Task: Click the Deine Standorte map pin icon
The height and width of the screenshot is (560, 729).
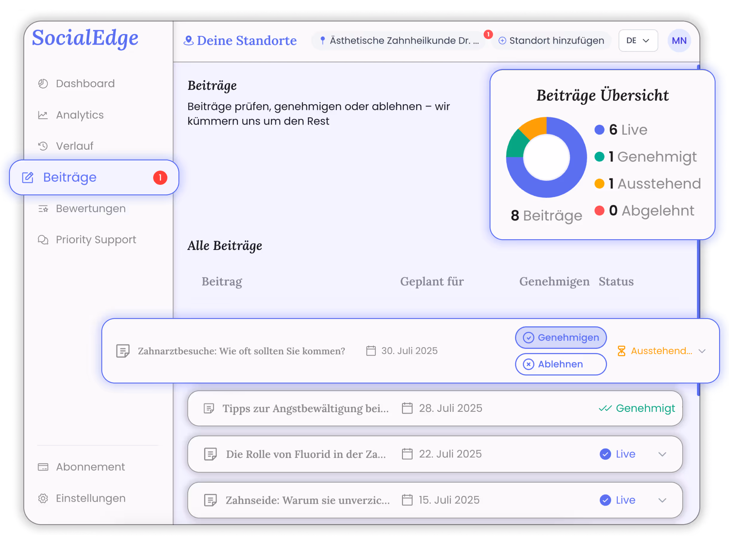Action: tap(189, 40)
